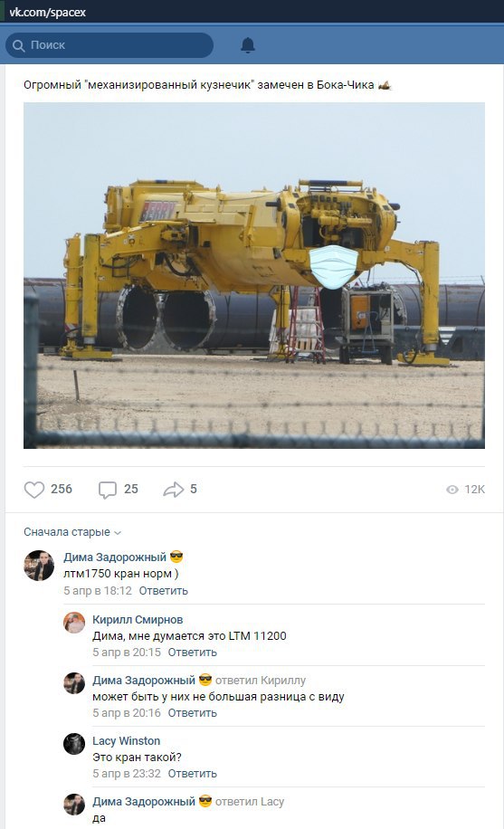Expand the Сначала старые sort dropdown
The width and height of the screenshot is (504, 829).
[71, 532]
